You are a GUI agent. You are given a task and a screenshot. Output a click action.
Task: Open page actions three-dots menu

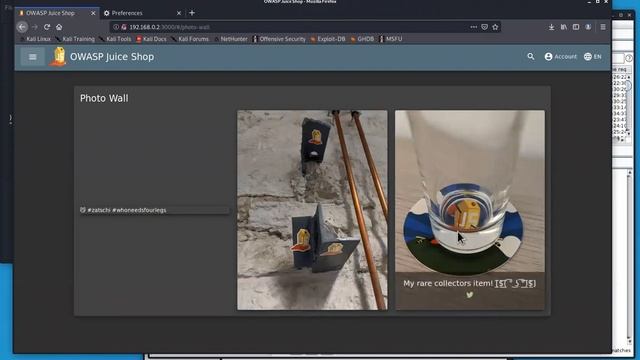pyautogui.click(x=473, y=27)
